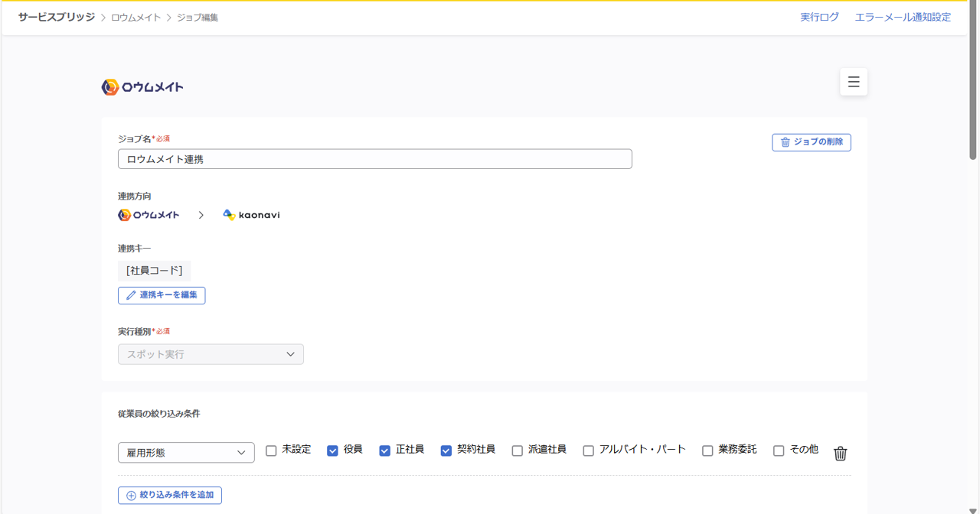Click the scrollbar down arrow
The width and height of the screenshot is (980, 514).
pos(974,509)
